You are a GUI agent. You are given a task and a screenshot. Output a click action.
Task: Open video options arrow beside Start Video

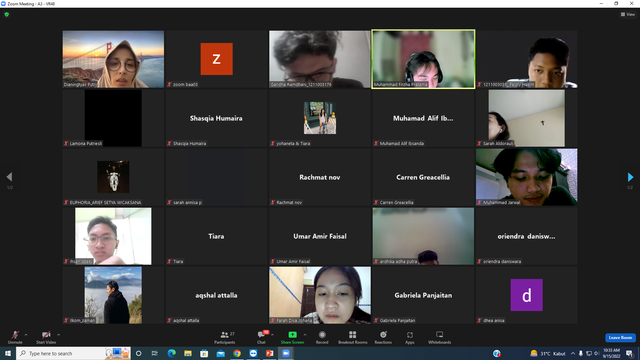58,335
